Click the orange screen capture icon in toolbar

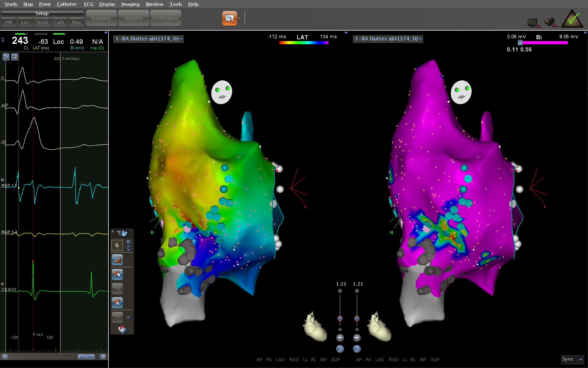click(229, 18)
